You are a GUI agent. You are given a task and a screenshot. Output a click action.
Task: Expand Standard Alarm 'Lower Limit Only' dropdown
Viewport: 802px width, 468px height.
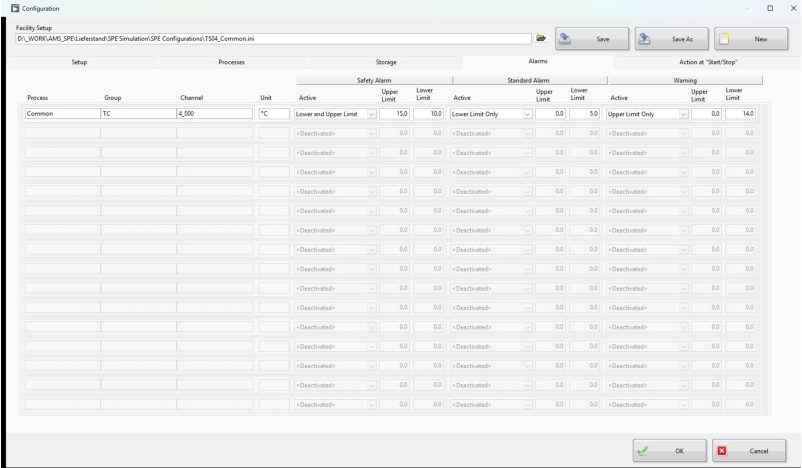(x=528, y=114)
